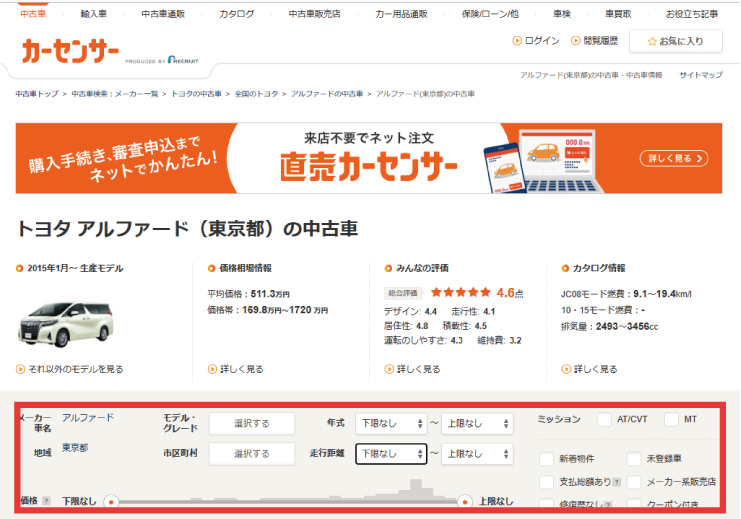Check the 支払総額あり checkbox
Image resolution: width=741 pixels, height=519 pixels.
click(546, 482)
